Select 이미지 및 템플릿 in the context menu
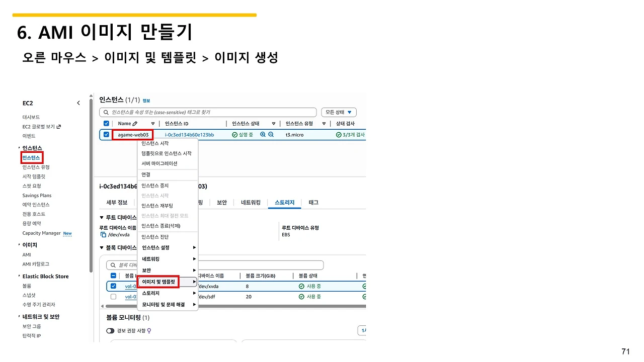The image size is (644, 362). click(157, 282)
